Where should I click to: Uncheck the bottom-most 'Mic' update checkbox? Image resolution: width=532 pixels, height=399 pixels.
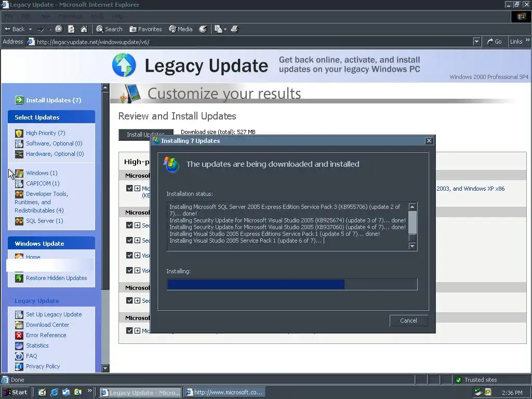tap(129, 330)
